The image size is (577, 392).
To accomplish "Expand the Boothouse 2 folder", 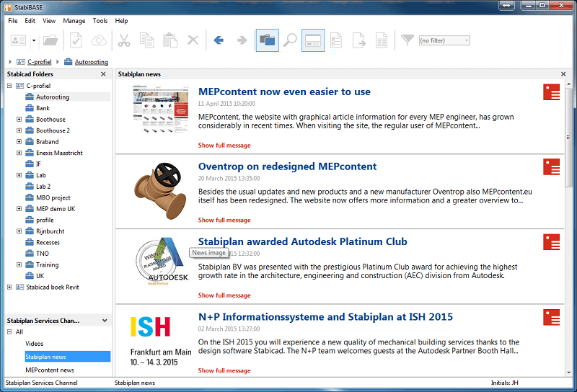I will pyautogui.click(x=19, y=130).
